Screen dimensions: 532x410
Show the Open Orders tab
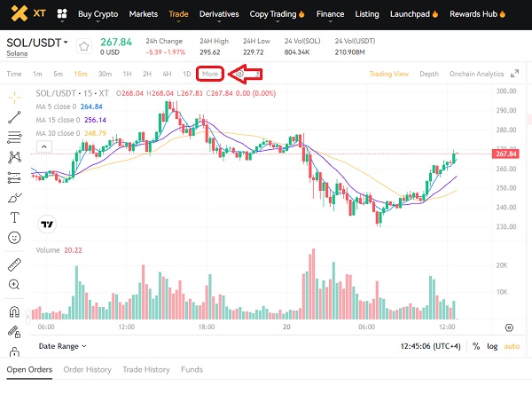[29, 369]
